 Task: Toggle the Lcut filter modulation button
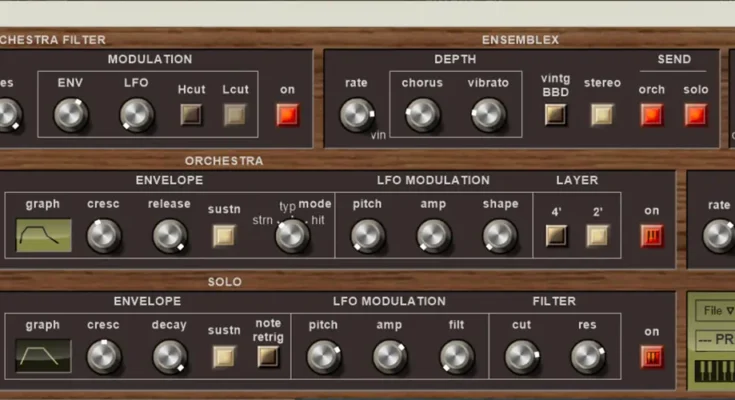(x=233, y=114)
